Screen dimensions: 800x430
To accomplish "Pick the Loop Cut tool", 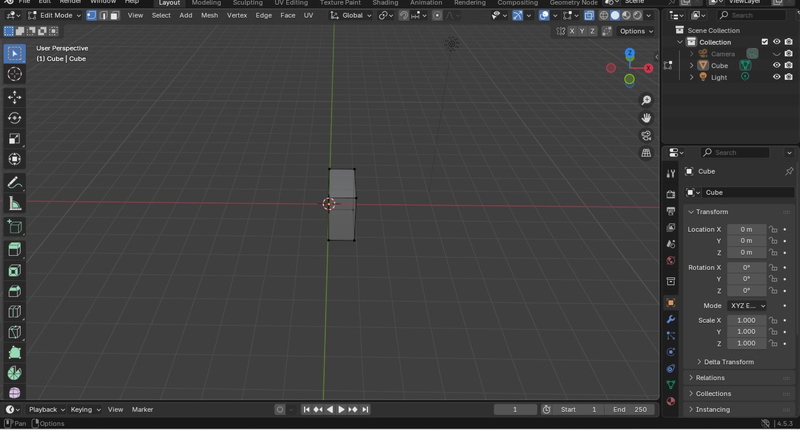I will pos(14,312).
